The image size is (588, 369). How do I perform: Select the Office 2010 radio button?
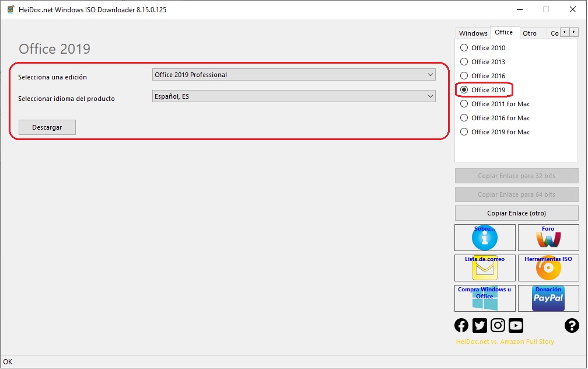click(464, 48)
